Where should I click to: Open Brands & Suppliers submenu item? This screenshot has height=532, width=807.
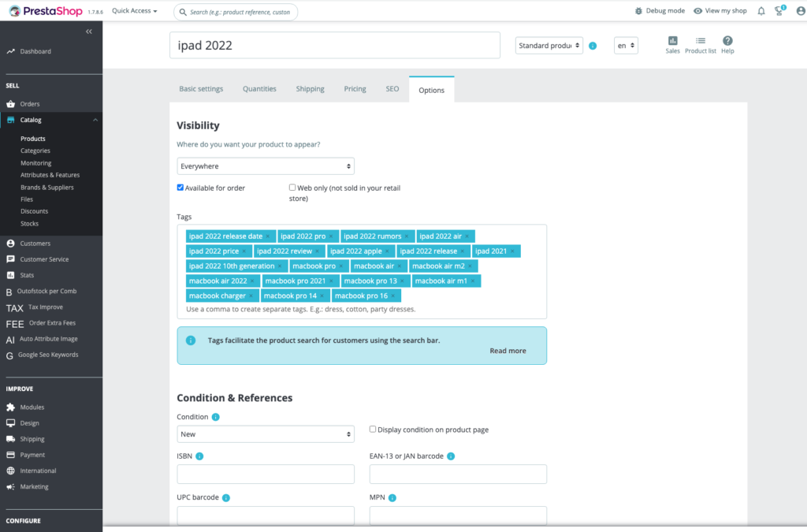point(46,188)
